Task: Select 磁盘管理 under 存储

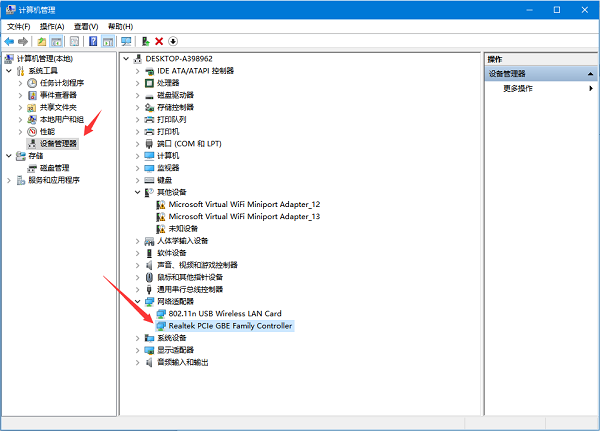Action: (x=55, y=168)
